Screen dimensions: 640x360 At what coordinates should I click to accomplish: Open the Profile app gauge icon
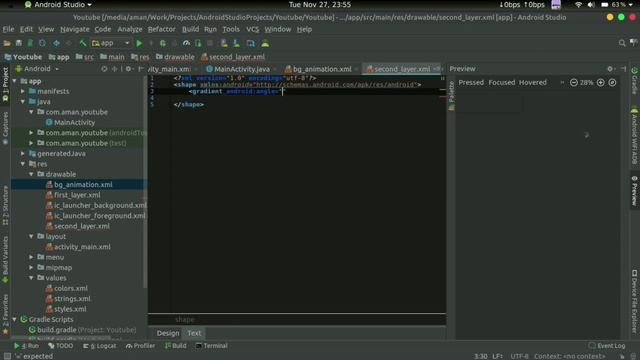click(187, 43)
